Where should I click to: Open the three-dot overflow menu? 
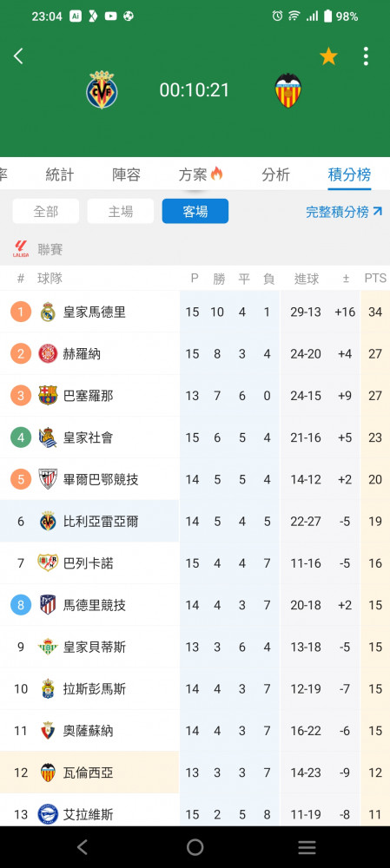coord(366,56)
